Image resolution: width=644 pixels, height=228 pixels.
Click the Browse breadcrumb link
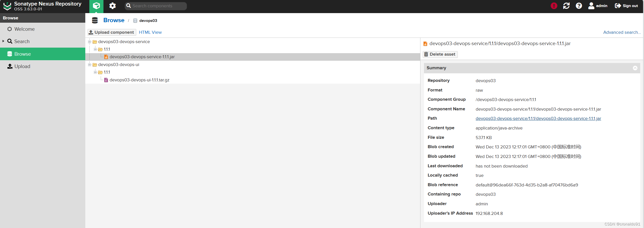pos(114,20)
